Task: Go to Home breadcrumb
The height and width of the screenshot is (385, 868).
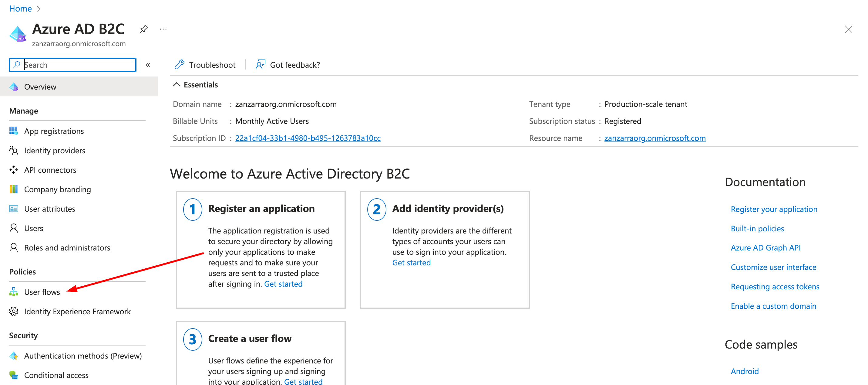Action: pos(20,9)
